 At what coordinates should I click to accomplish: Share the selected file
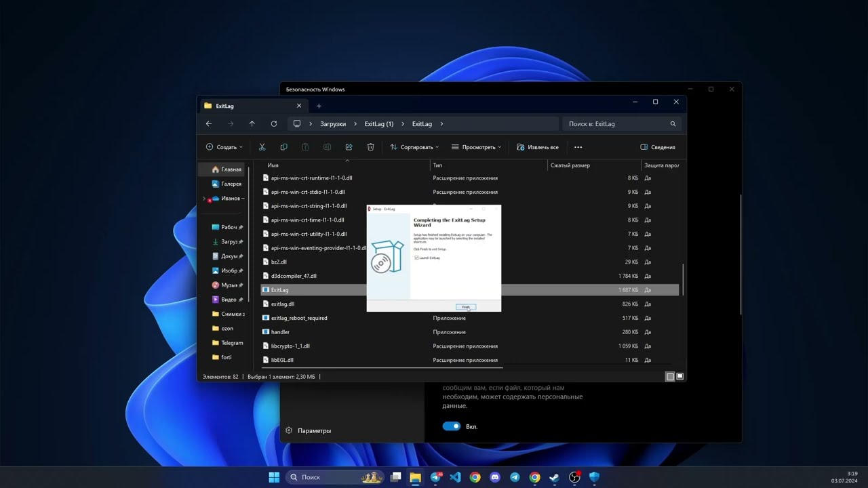[349, 147]
